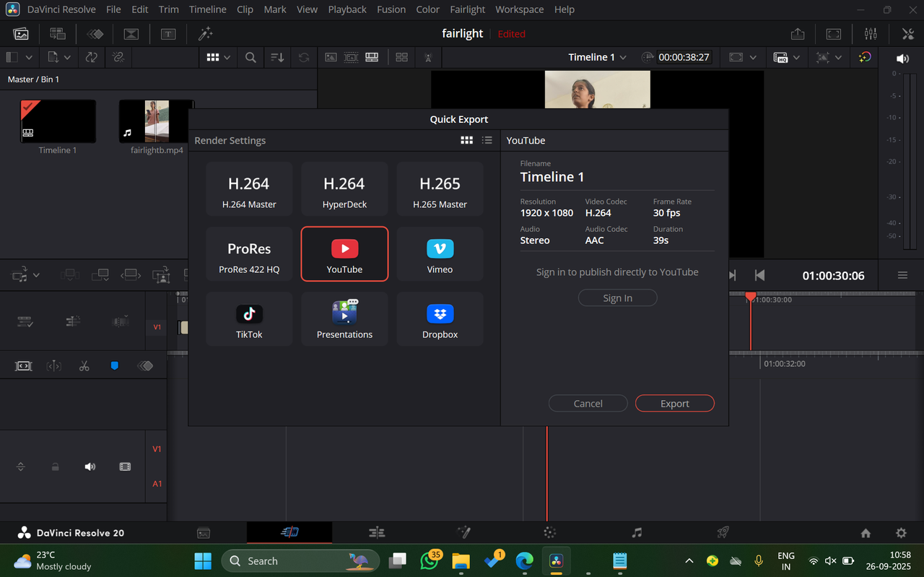Open viewer safe area dropdown arrow
The image size is (924, 577).
[753, 57]
